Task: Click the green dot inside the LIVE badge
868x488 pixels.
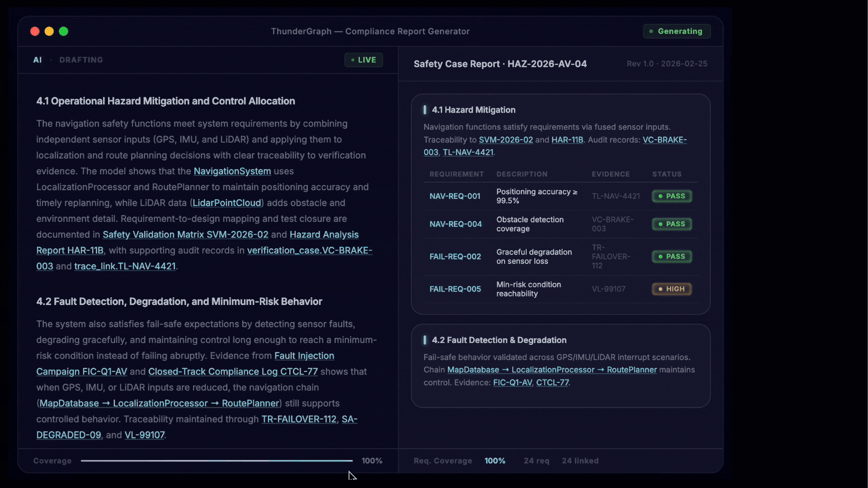Action: 352,60
